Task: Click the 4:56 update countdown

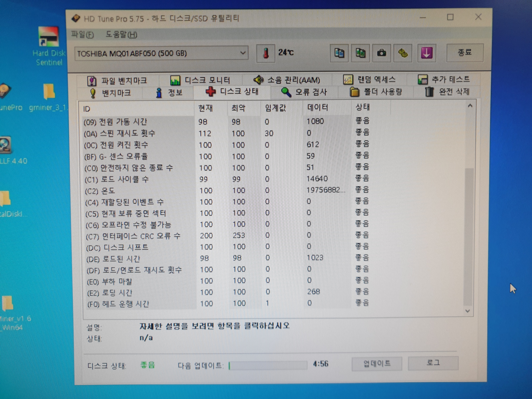Action: [x=321, y=364]
